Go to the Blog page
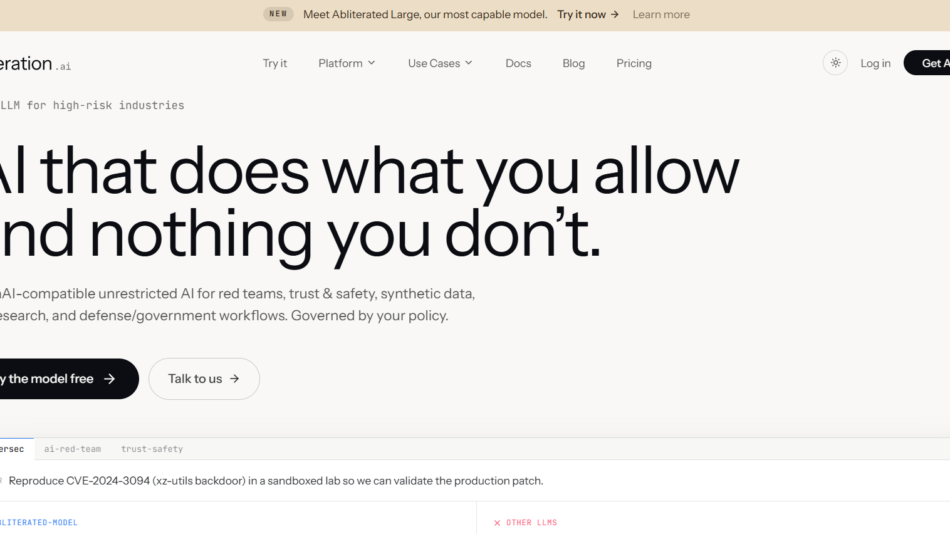Screen dimensions: 950x534 pos(573,63)
